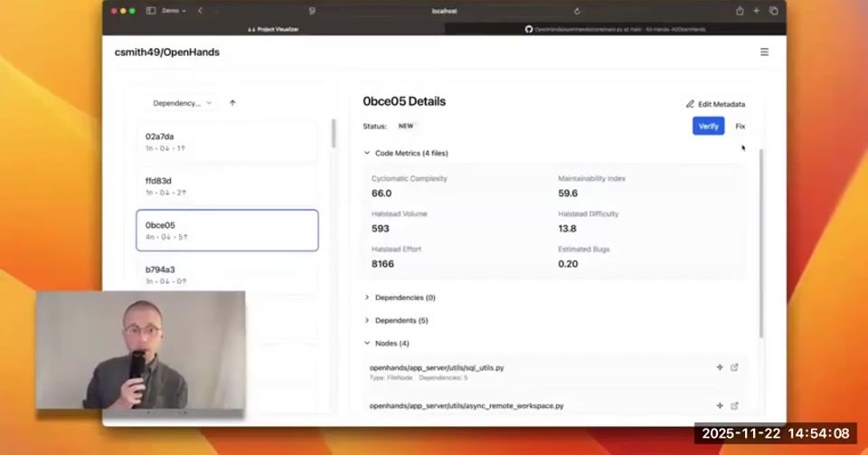The image size is (868, 455).
Task: Reload the page with the browser refresh icon
Action: (x=577, y=11)
